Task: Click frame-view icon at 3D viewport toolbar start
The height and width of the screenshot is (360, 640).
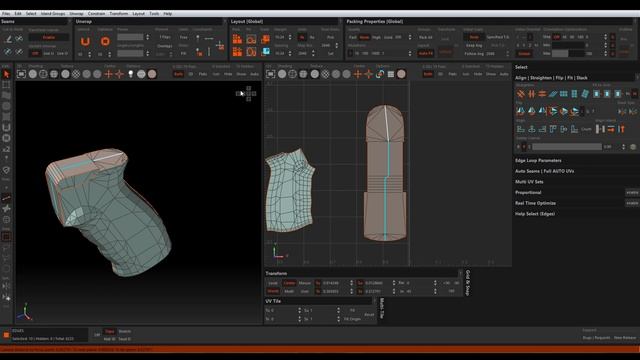Action: click(x=21, y=74)
